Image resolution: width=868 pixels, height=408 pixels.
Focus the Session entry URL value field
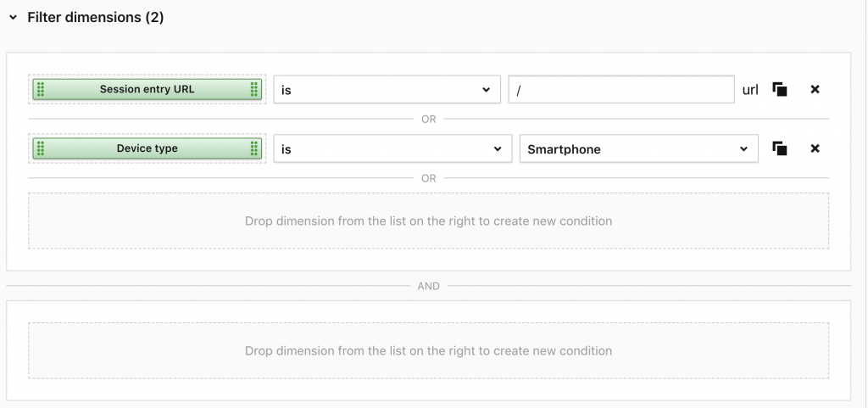pos(620,89)
